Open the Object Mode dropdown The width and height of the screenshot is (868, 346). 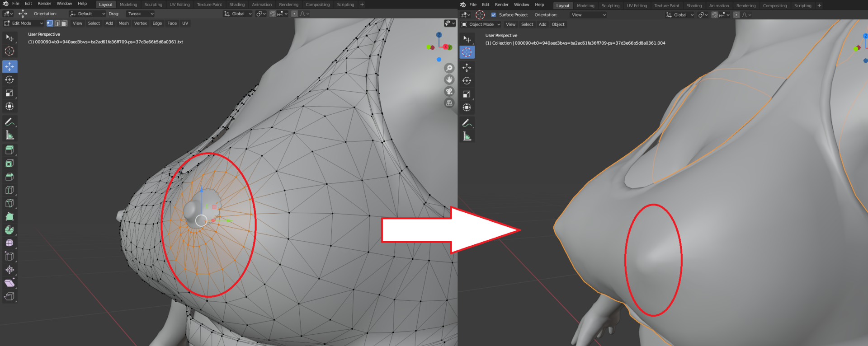click(481, 24)
